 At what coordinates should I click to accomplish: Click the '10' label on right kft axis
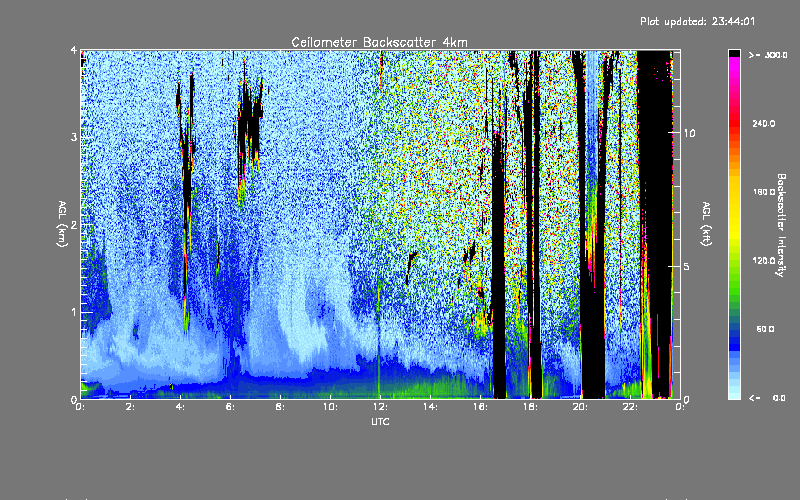(x=689, y=133)
